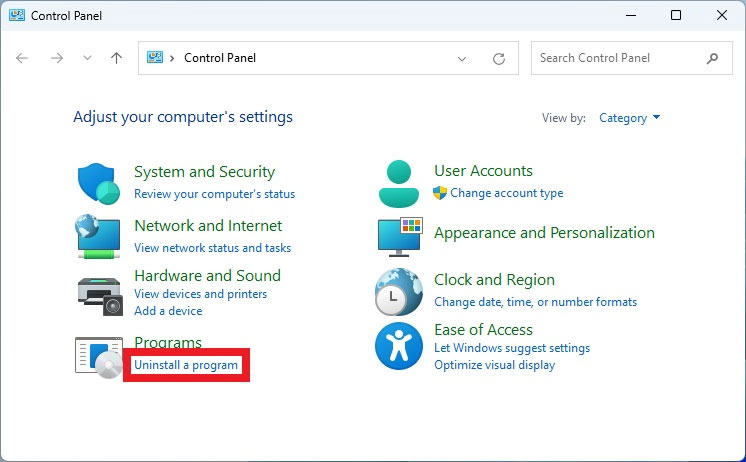Open System and Security shield icon
This screenshot has width=746, height=462.
point(99,184)
